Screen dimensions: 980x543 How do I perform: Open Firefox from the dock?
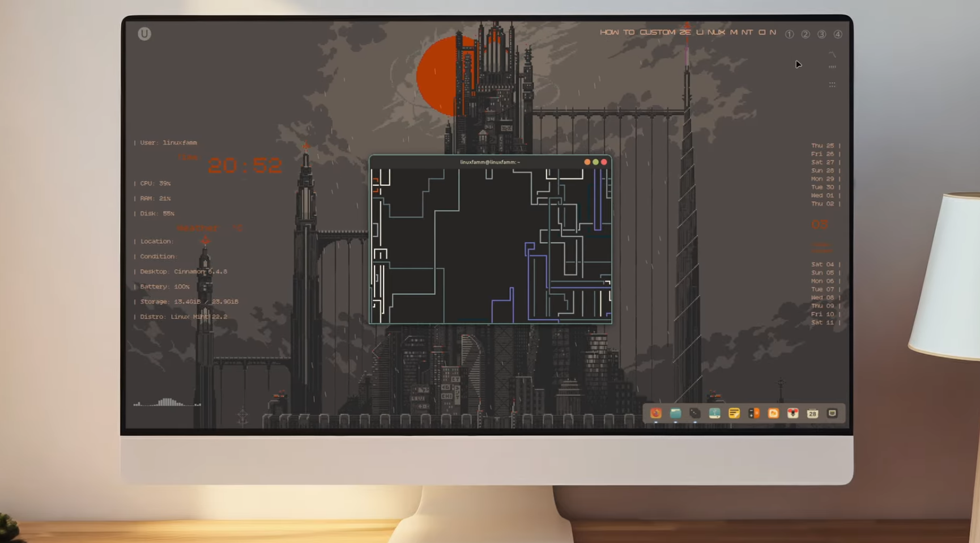point(655,413)
